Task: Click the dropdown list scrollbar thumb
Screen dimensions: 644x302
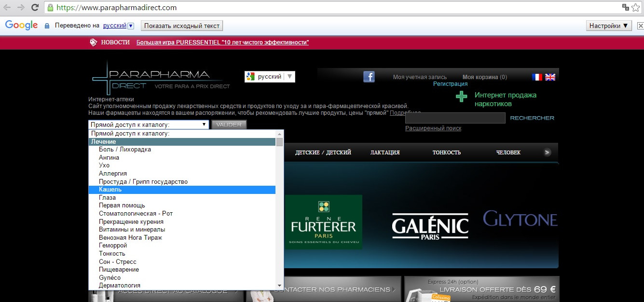Action: pyautogui.click(x=279, y=142)
